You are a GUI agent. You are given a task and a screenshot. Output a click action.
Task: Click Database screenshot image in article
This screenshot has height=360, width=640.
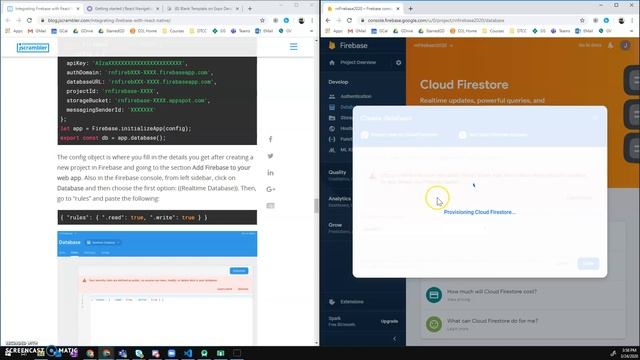(157, 288)
